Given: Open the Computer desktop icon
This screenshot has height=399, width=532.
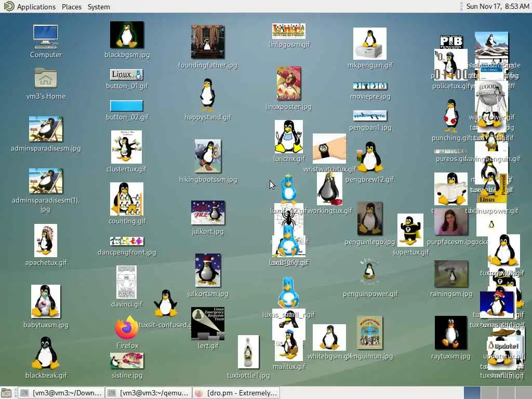Looking at the screenshot, I should (46, 37).
